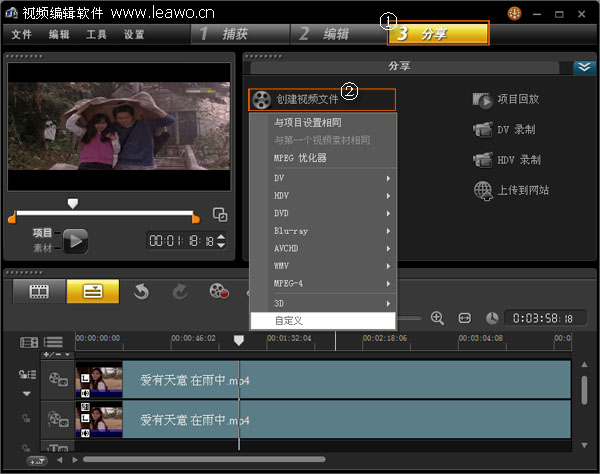Click the title track T icon

tap(57, 448)
